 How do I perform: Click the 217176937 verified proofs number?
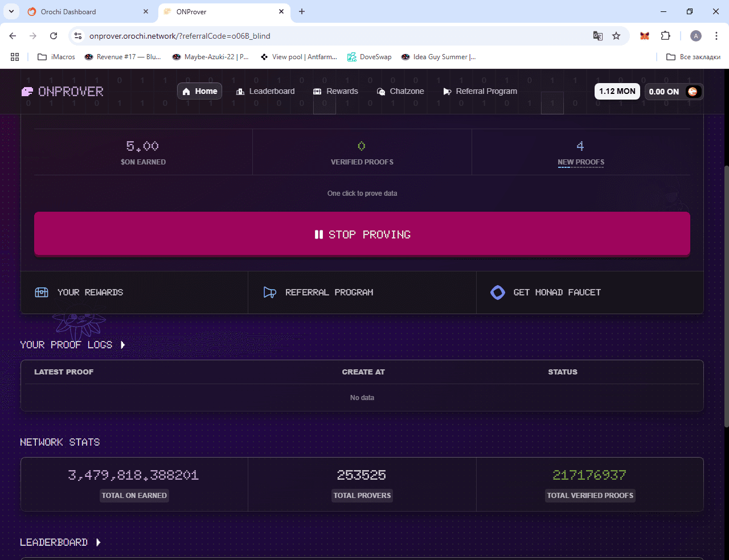tap(589, 475)
